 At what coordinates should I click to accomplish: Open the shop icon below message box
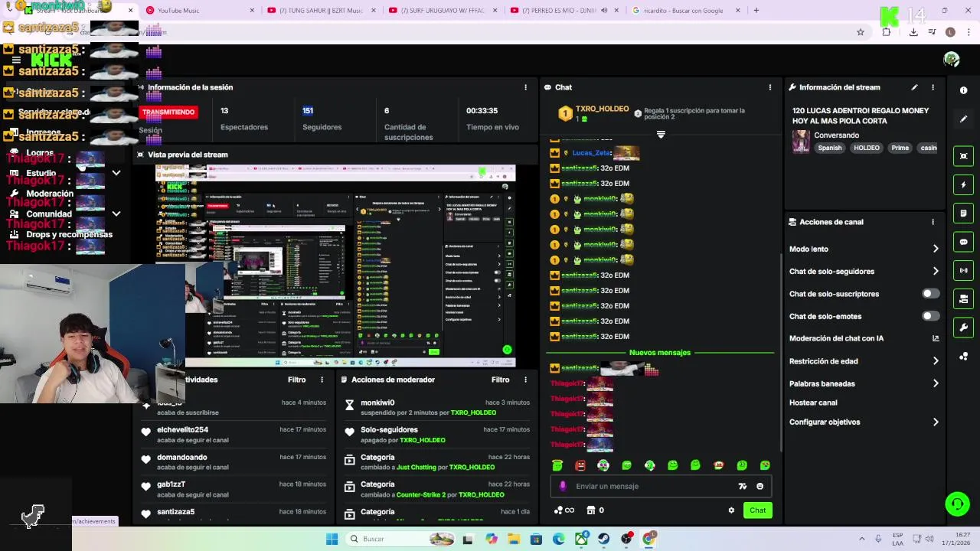591,510
